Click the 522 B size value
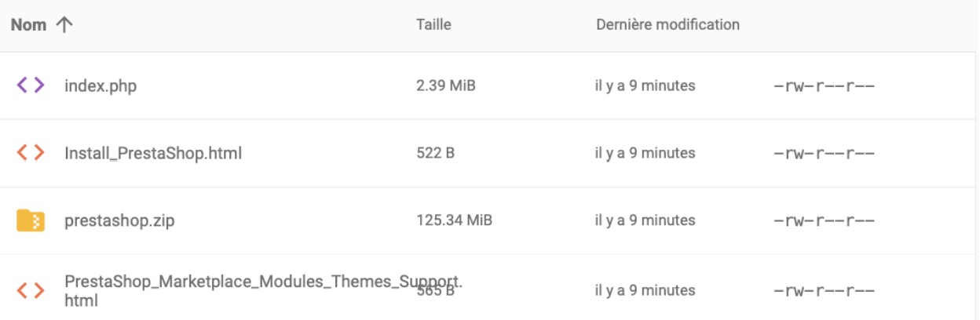 (435, 153)
